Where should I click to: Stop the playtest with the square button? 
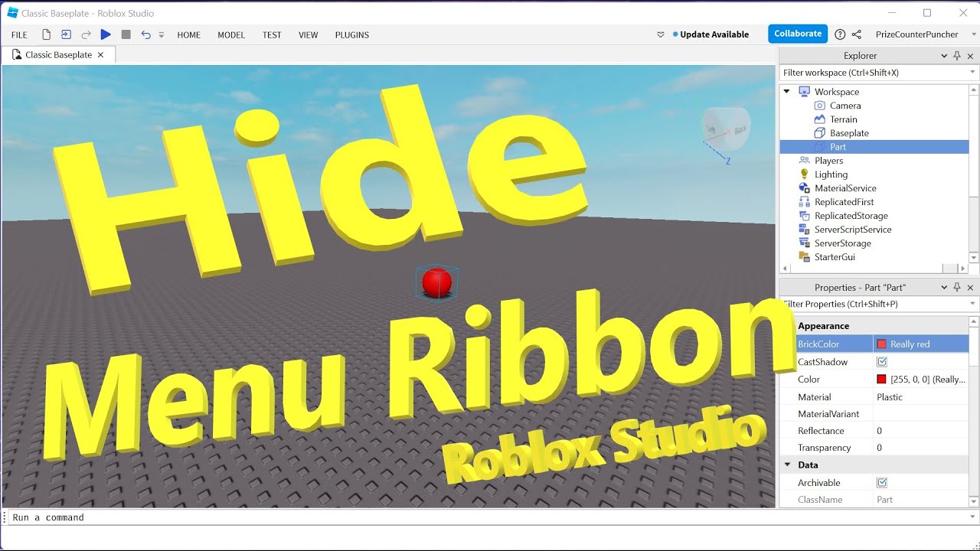pos(126,34)
